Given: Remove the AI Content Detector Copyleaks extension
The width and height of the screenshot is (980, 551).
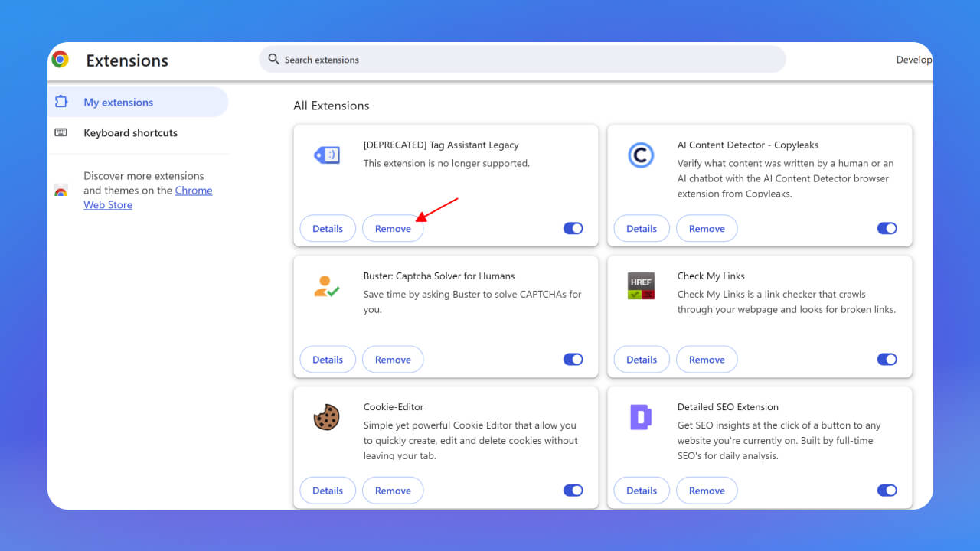Looking at the screenshot, I should click(x=707, y=228).
